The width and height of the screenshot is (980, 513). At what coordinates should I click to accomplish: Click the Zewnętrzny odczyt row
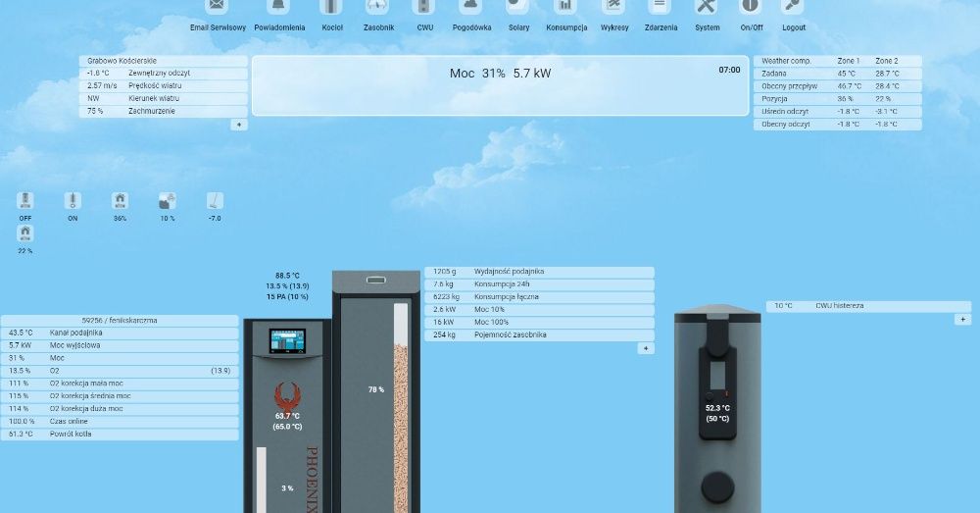pos(163,74)
